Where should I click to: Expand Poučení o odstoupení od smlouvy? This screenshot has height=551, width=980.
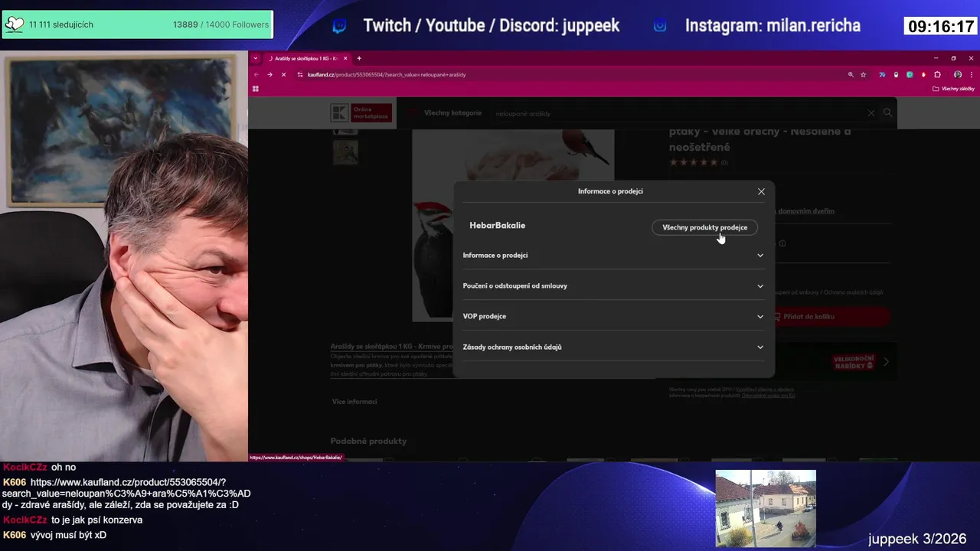pyautogui.click(x=613, y=285)
